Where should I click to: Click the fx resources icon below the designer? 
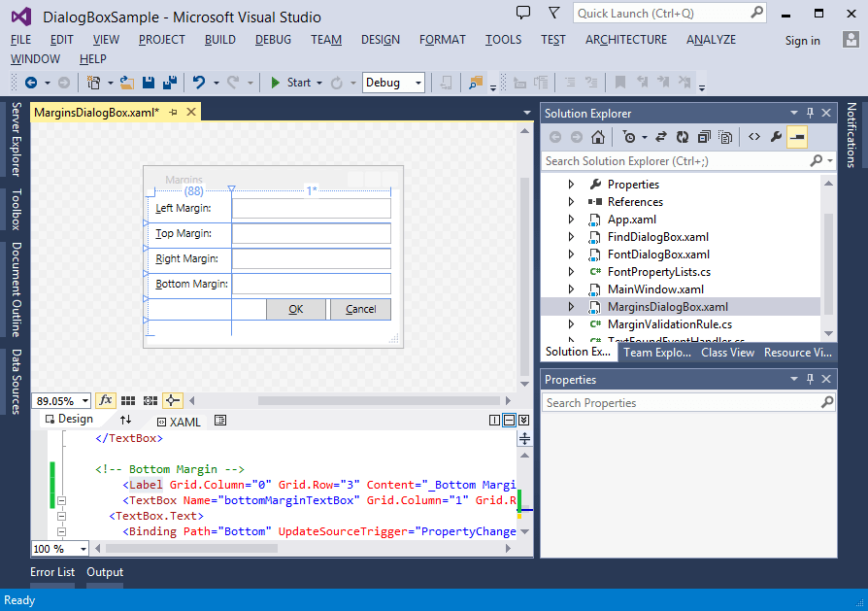105,400
